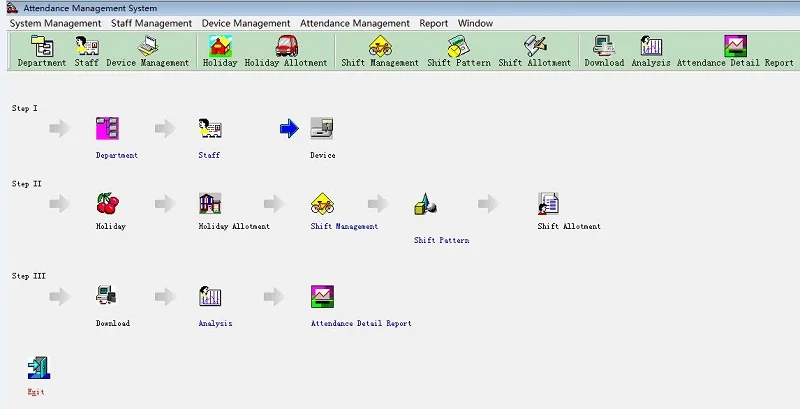Open Shift Pattern toolbar button
800x409 pixels.
(459, 50)
